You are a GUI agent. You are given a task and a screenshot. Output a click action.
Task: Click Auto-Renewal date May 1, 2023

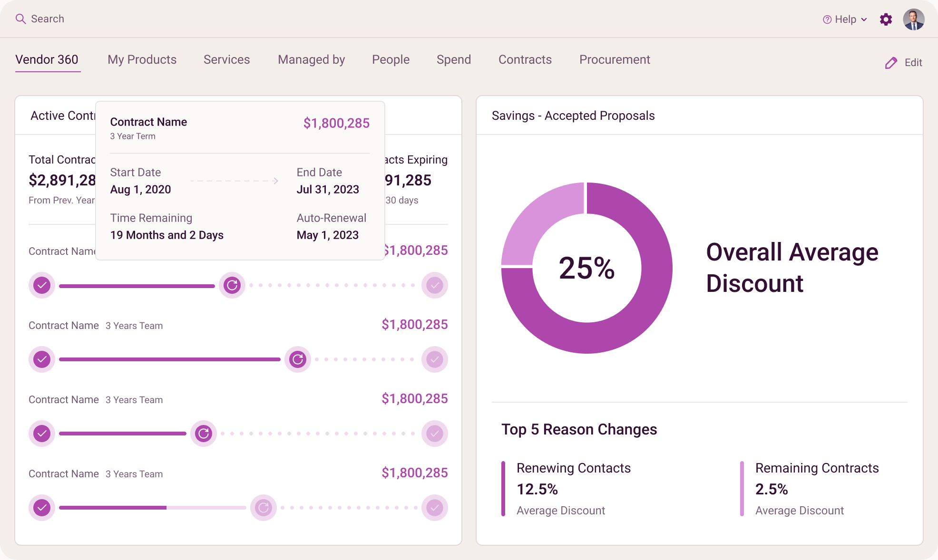328,235
